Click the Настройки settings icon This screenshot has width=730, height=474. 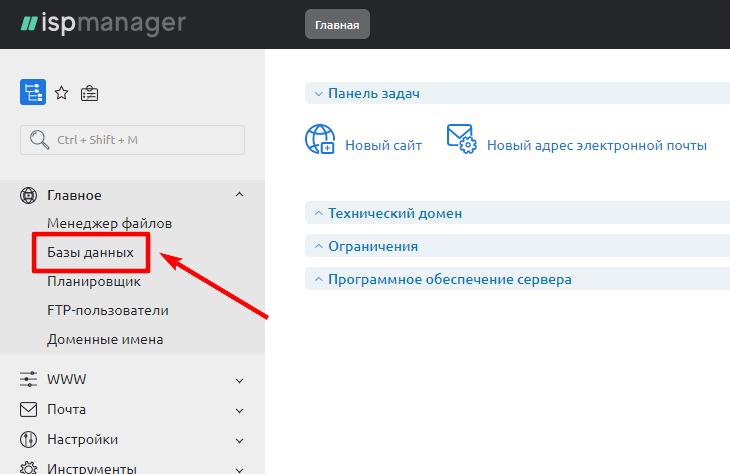coord(29,440)
